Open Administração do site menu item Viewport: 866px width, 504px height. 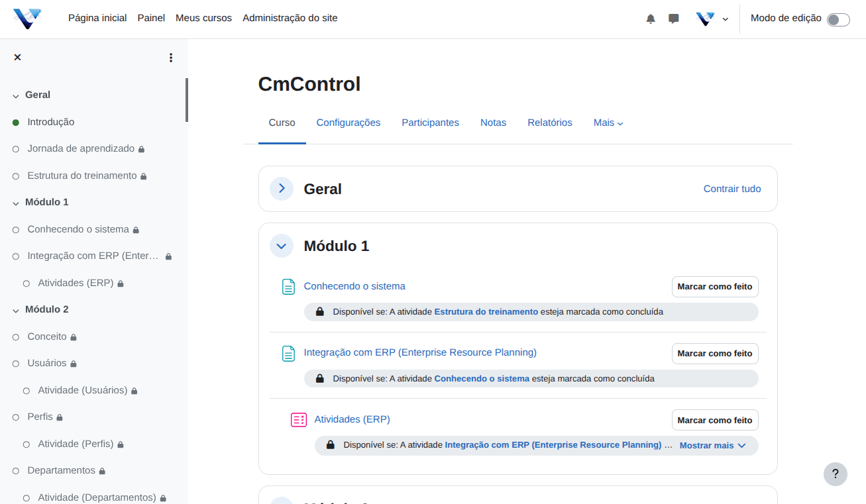point(290,18)
